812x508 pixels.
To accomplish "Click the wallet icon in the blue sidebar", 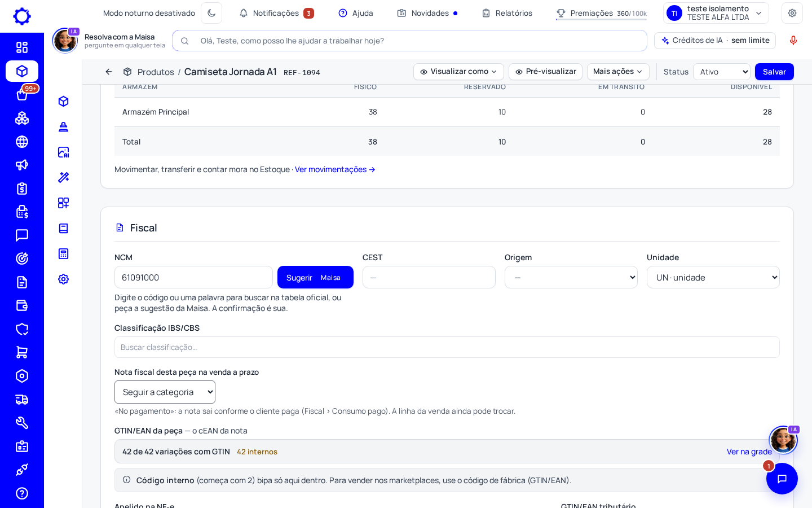I will [x=22, y=305].
